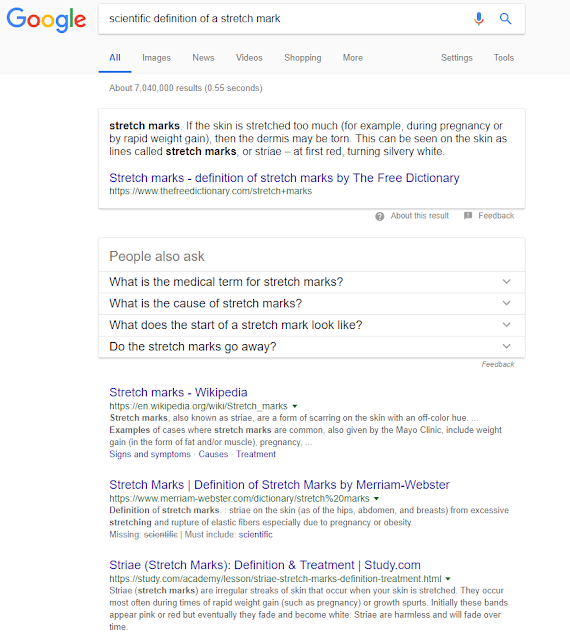Click 'About this result' link
The image size is (570, 640).
click(419, 216)
